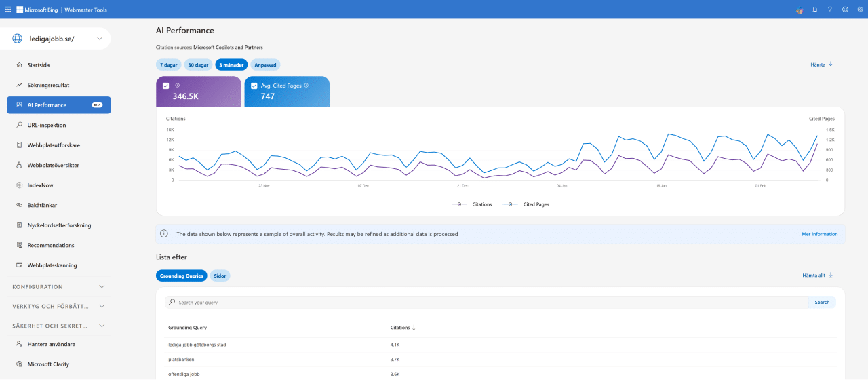Open the app launcher grid icon
This screenshot has height=380, width=868.
pos(8,9)
